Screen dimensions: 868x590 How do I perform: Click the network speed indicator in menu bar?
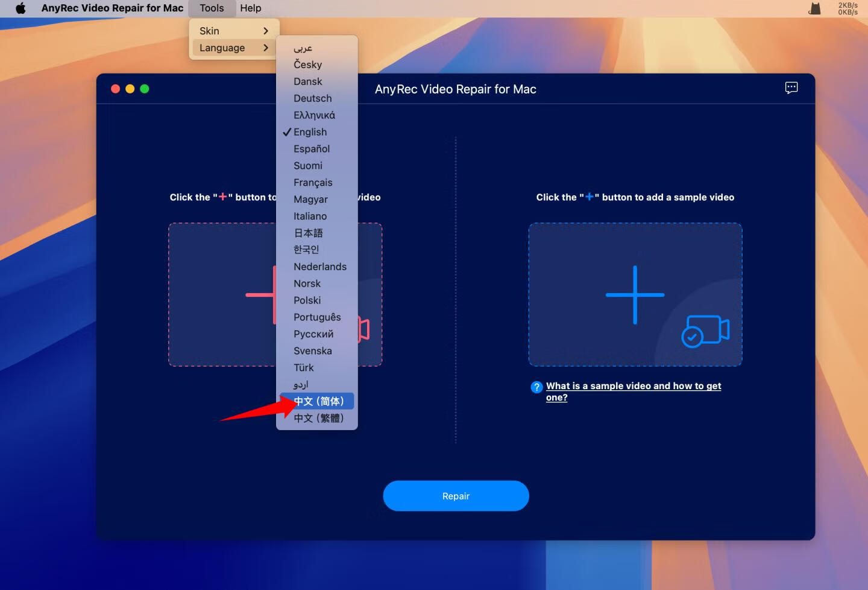(x=848, y=8)
